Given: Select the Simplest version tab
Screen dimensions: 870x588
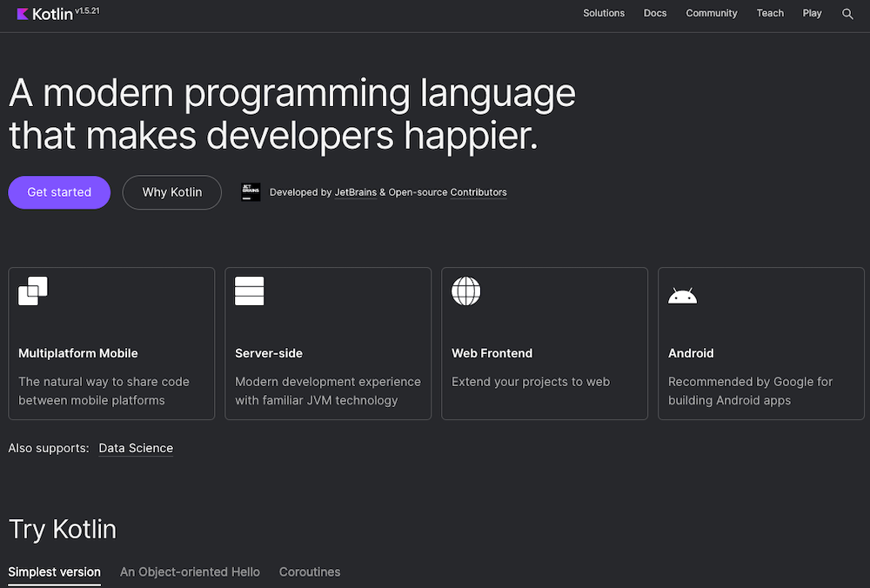Looking at the screenshot, I should pyautogui.click(x=54, y=572).
